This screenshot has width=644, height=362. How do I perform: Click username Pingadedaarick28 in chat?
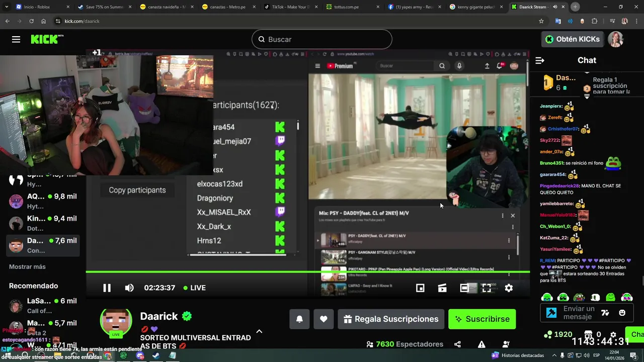[559, 186]
